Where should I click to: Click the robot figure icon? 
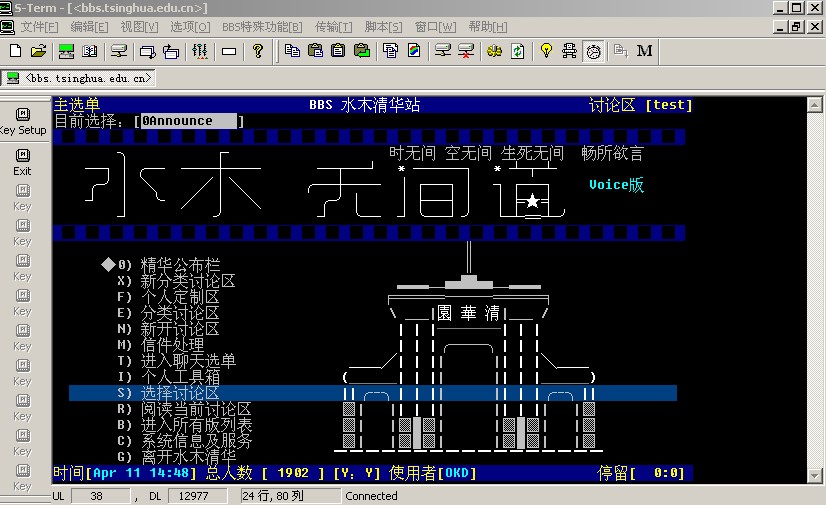[x=569, y=51]
